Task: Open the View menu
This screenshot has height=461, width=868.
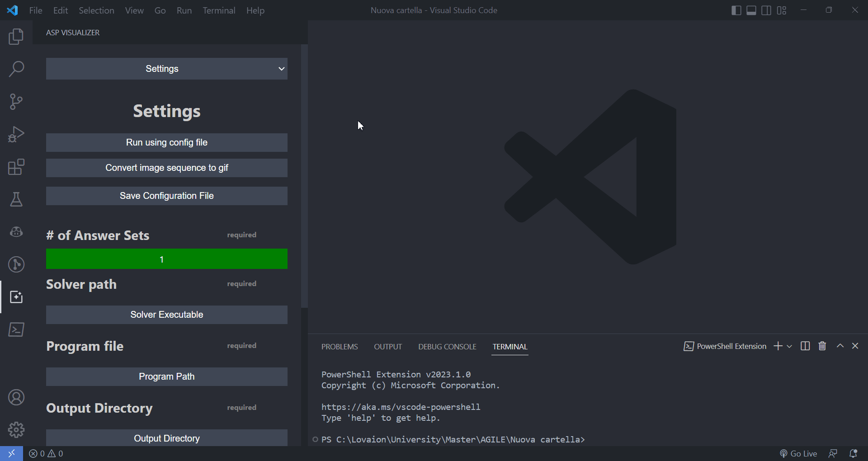Action: tap(134, 10)
